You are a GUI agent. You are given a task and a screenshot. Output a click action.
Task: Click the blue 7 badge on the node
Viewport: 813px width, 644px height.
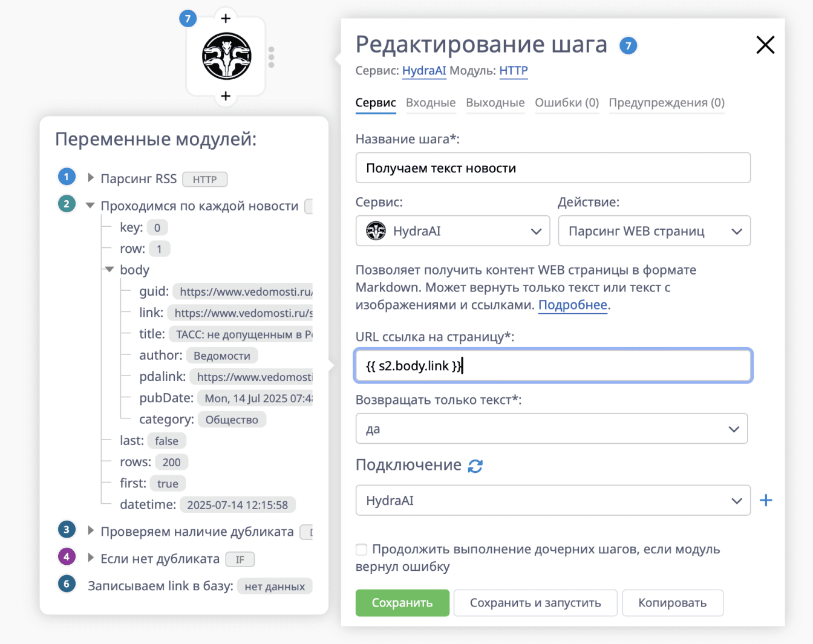[x=188, y=19]
